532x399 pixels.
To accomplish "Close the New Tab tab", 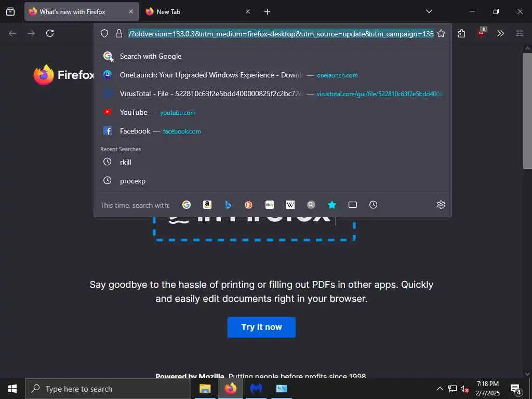I will coord(248,11).
